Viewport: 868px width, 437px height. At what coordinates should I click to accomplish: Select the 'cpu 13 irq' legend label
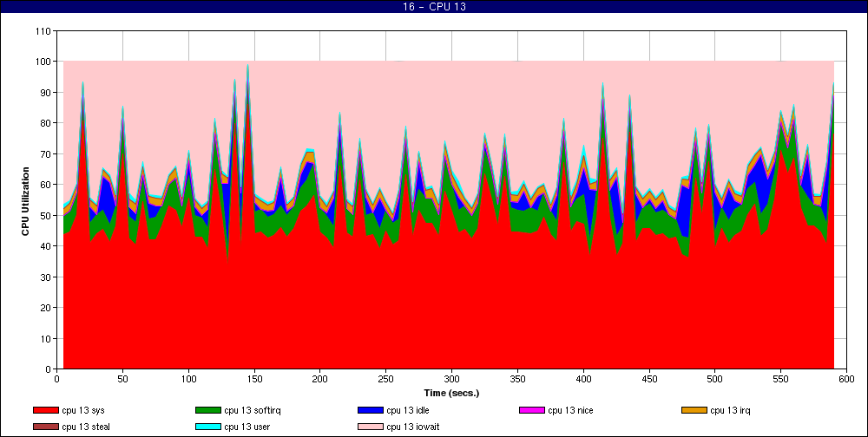[x=730, y=410]
